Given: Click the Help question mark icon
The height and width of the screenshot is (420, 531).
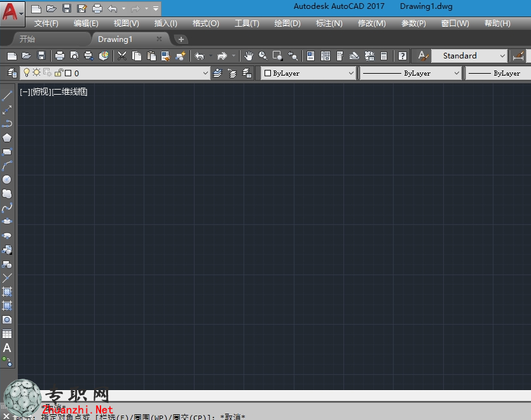Looking at the screenshot, I should [403, 56].
